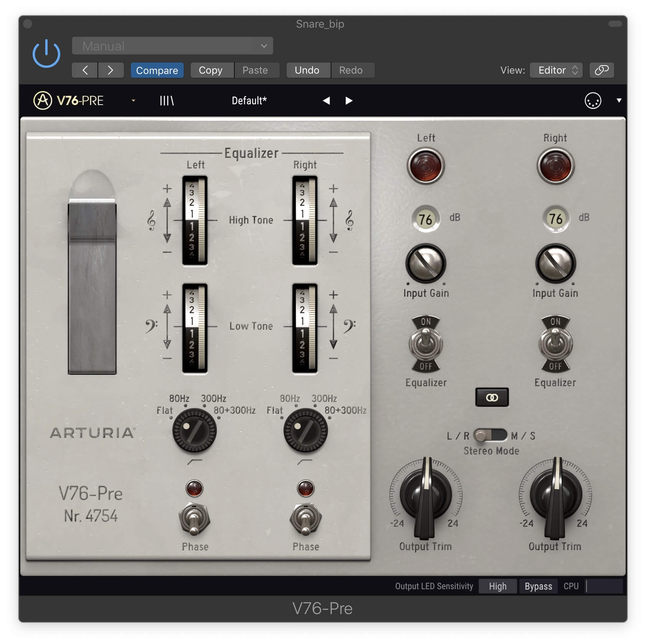Screen dimensions: 646x644
Task: Click the sidechain link icon
Action: pyautogui.click(x=602, y=70)
